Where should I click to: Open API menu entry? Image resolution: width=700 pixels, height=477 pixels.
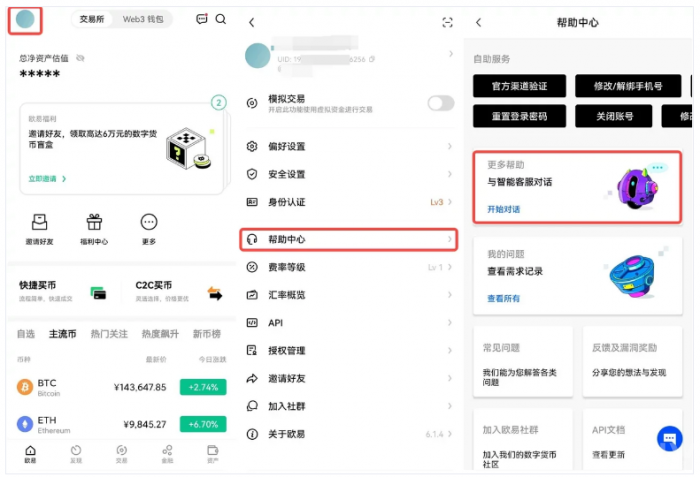pos(349,322)
